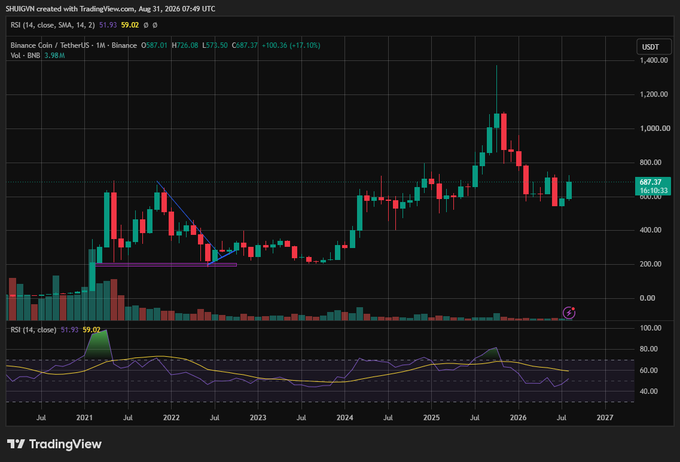Screen dimensions: 680x462
Task: Click the RSI axis label 40.00
Action: (x=649, y=391)
